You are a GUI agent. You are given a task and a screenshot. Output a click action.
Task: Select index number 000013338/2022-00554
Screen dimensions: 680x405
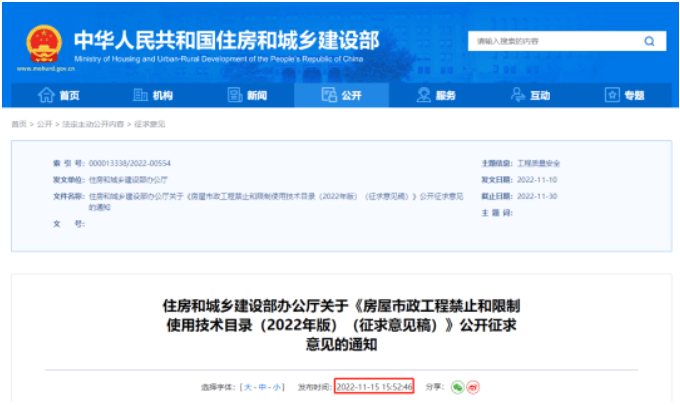pos(130,163)
